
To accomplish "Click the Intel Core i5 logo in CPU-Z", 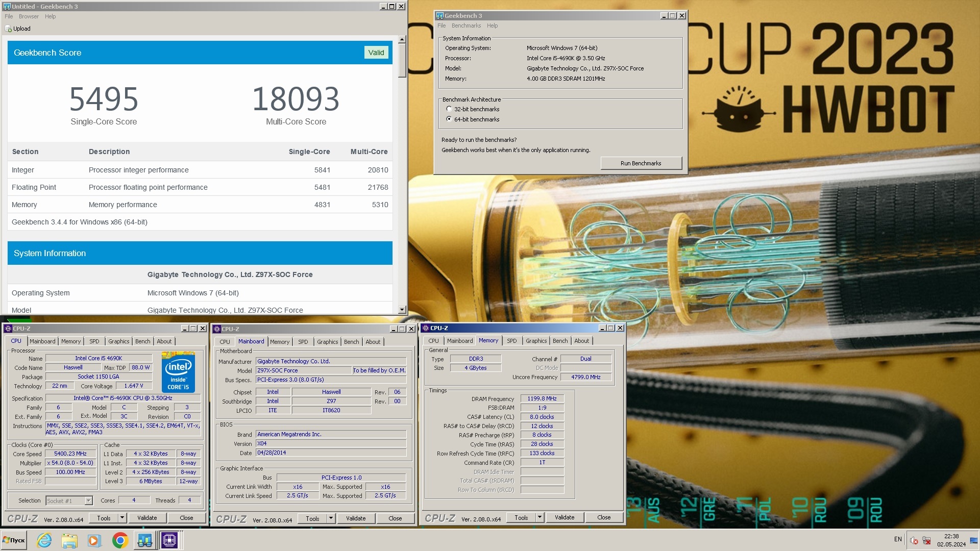I will click(178, 372).
